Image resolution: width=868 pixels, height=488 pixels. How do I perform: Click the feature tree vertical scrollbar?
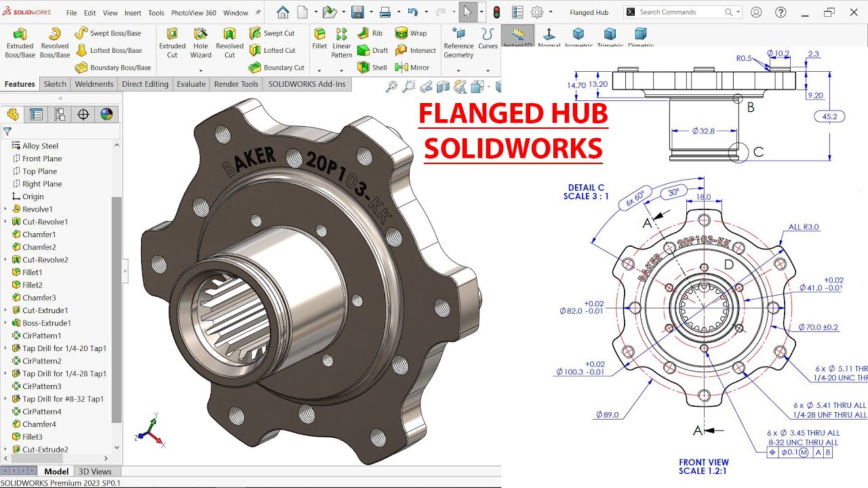tap(117, 309)
